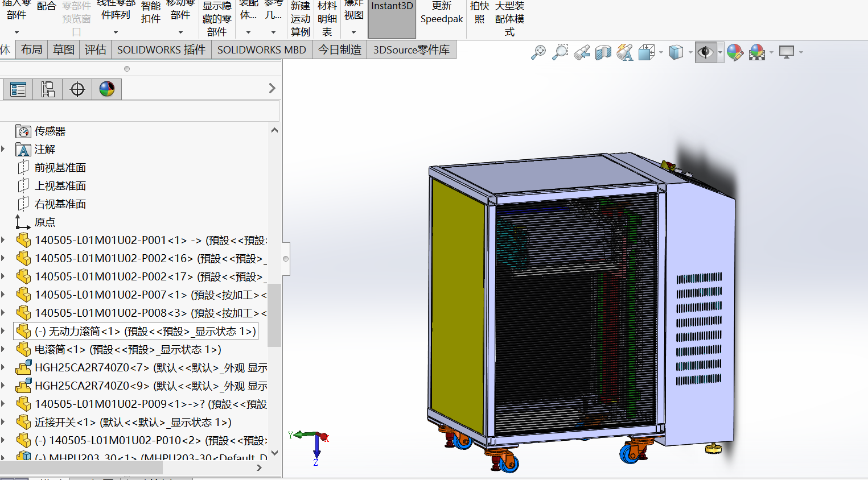Expand the 近接开关<1> node
The width and height of the screenshot is (868, 480).
click(x=3, y=422)
